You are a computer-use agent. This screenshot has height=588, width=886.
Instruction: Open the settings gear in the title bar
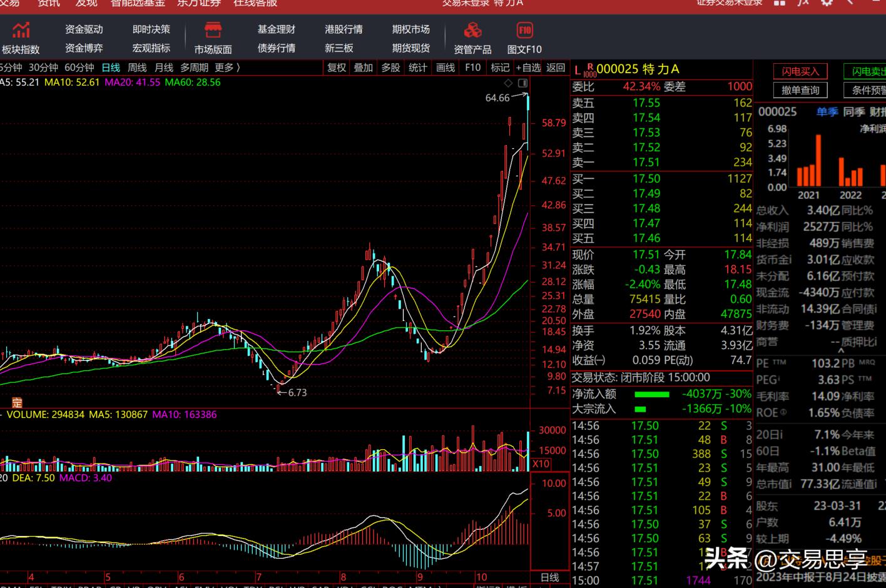tap(827, 3)
